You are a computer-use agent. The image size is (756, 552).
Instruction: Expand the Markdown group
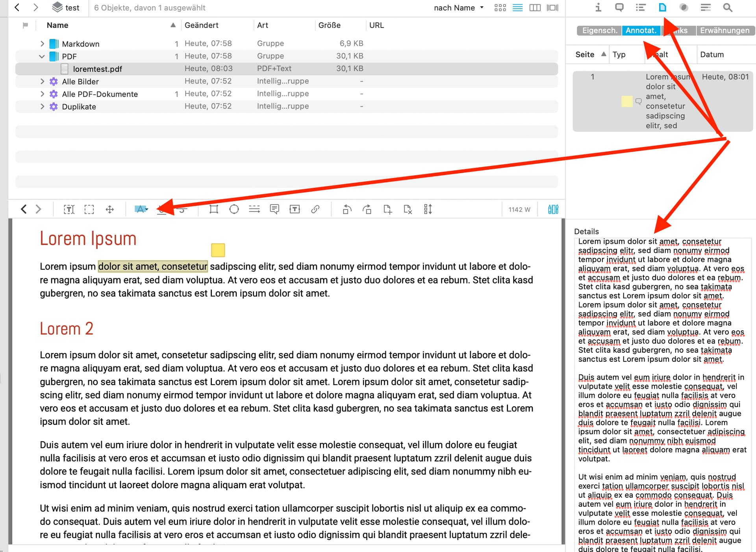[x=42, y=44]
